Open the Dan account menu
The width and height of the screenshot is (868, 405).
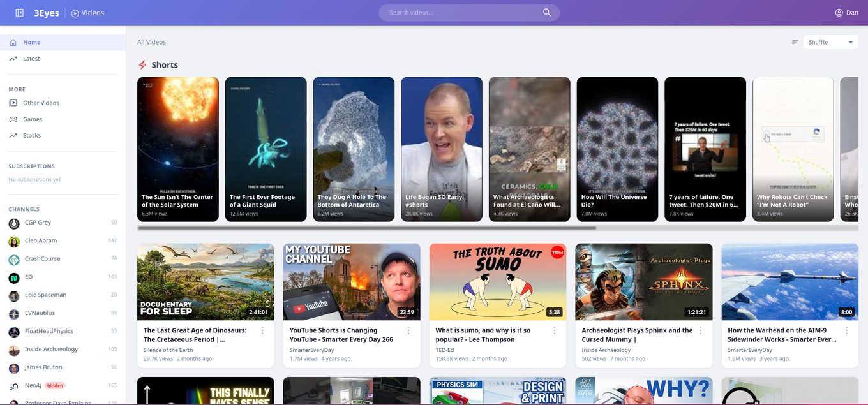click(846, 13)
